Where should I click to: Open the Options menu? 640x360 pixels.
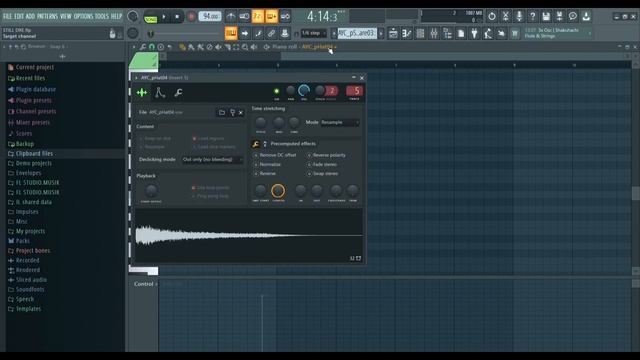click(x=83, y=16)
